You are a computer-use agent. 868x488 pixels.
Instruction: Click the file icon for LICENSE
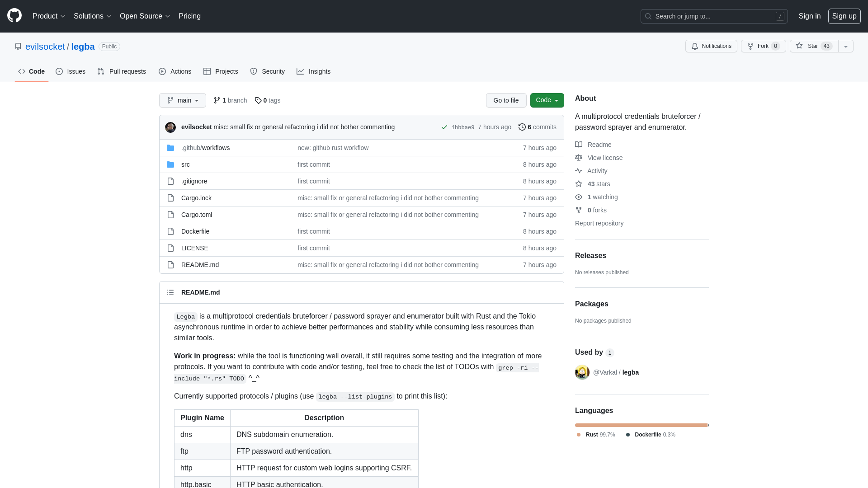(x=170, y=248)
